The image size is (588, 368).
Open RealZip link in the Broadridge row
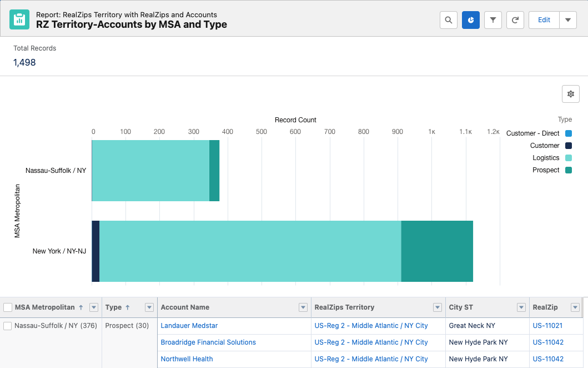548,342
